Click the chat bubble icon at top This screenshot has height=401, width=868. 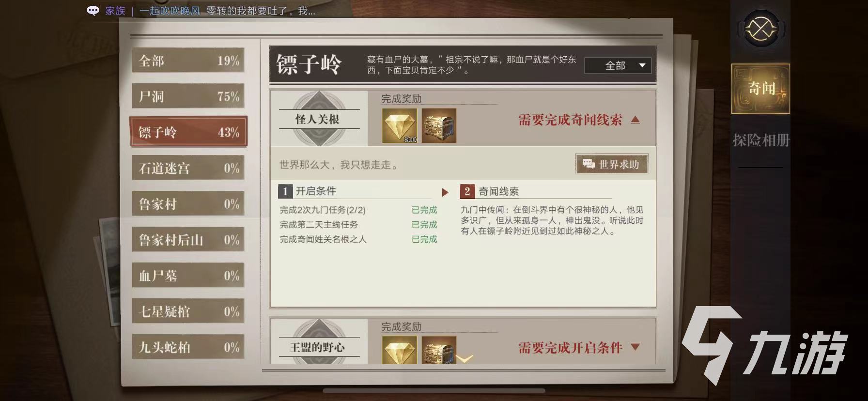pyautogui.click(x=93, y=11)
